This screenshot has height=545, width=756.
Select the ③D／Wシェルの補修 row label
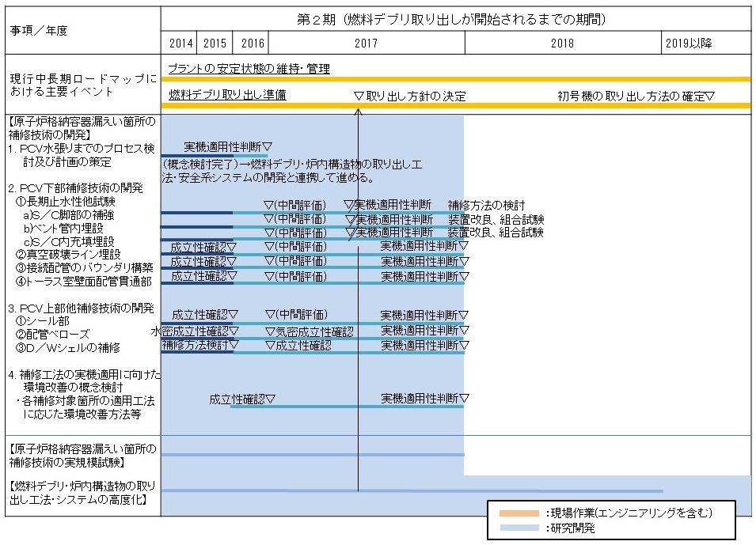pyautogui.click(x=68, y=347)
